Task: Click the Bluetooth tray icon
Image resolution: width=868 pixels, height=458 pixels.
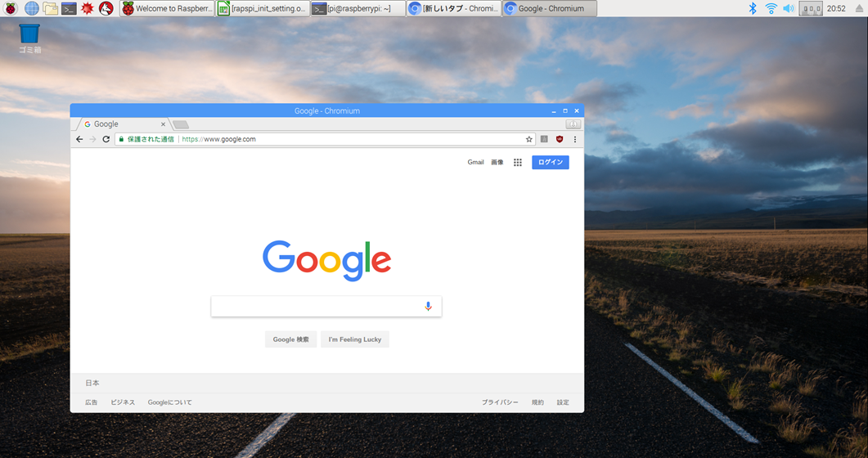Action: coord(753,8)
